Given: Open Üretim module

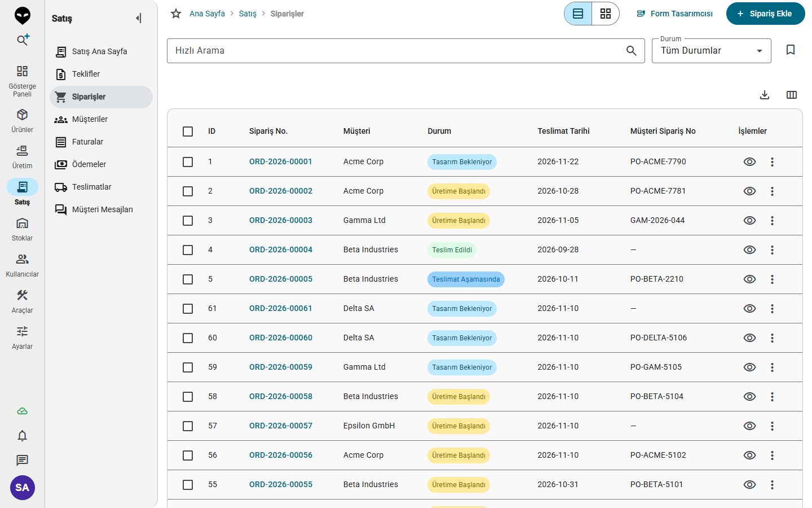Looking at the screenshot, I should pyautogui.click(x=22, y=157).
